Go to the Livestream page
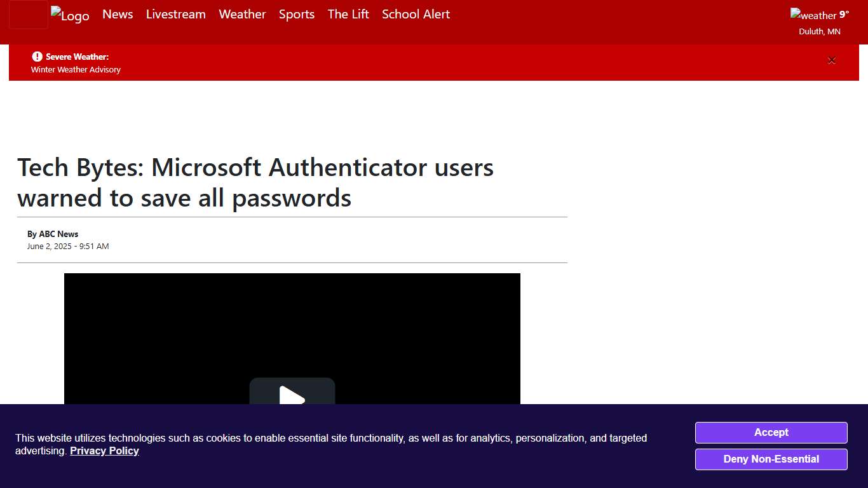The height and width of the screenshot is (488, 868). 175,14
